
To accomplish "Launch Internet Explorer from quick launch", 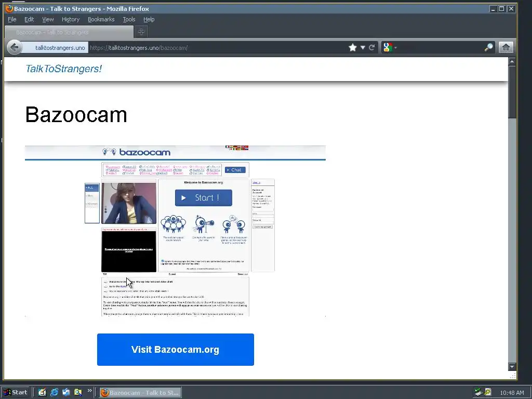I will click(54, 392).
